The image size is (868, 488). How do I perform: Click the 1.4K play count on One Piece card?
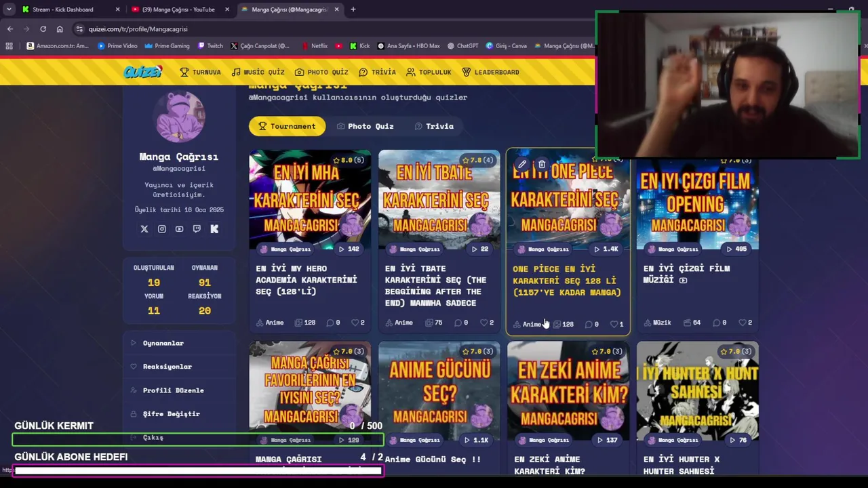(606, 249)
